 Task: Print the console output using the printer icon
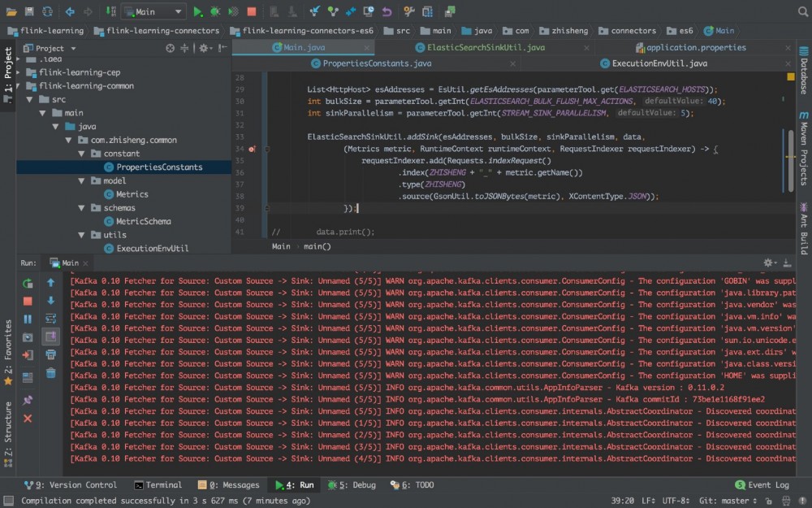click(50, 354)
